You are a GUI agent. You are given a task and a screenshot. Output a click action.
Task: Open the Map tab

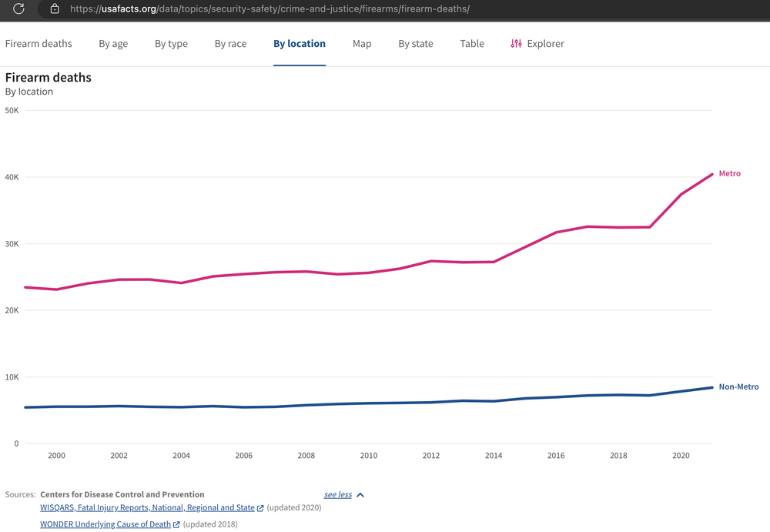point(362,44)
